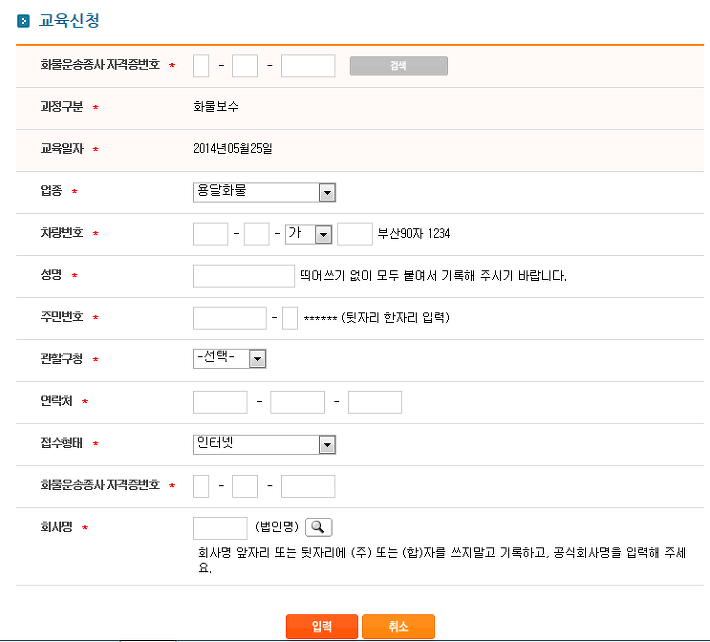Click the company name search magnifier icon
Viewport: 710px width, 642px height.
(318, 527)
